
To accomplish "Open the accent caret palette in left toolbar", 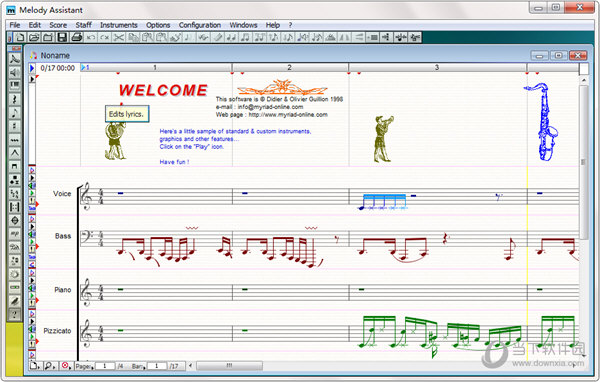I will click(x=15, y=153).
